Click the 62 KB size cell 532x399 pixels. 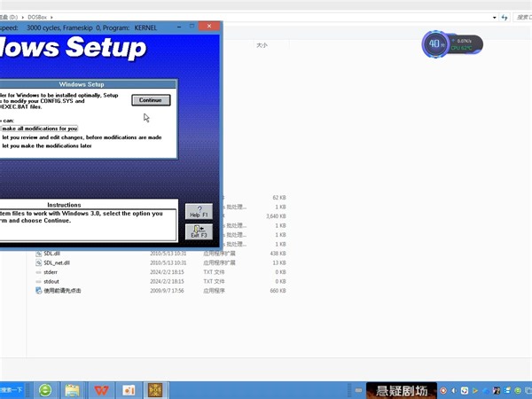(279, 198)
